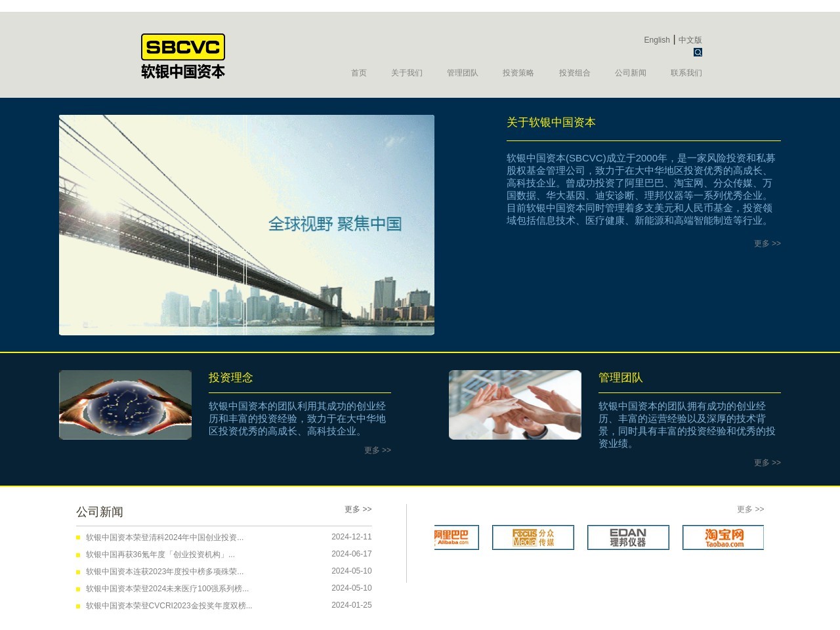The height and width of the screenshot is (630, 840).
Task: Click the Brooklyn Bridge banner image
Action: click(247, 225)
